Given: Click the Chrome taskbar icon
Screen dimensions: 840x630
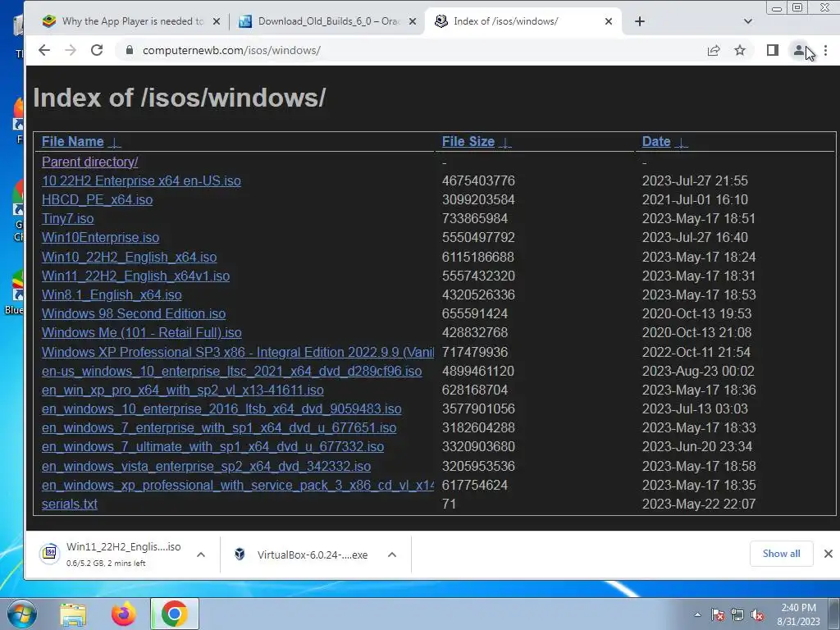Looking at the screenshot, I should (174, 614).
